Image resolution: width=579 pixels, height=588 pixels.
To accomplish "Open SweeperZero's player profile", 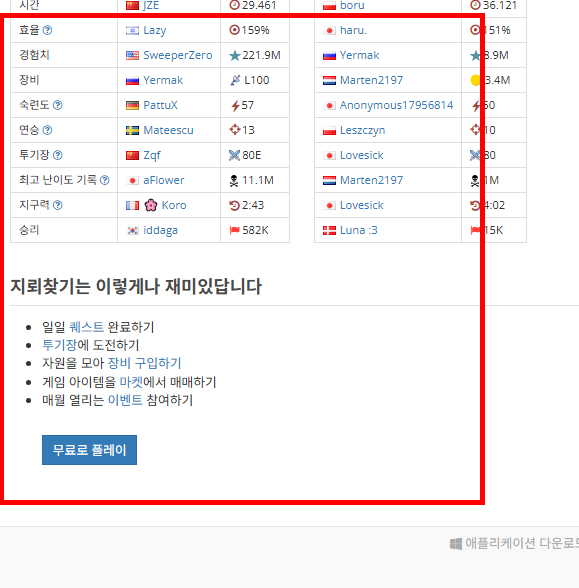I will [178, 56].
